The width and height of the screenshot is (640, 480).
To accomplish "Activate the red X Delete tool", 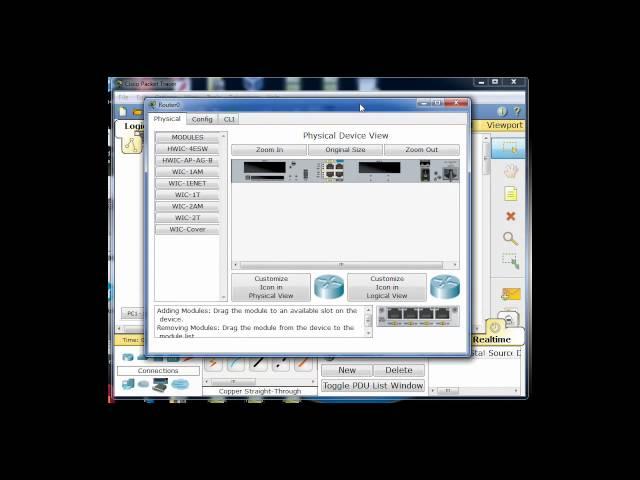I will point(510,216).
